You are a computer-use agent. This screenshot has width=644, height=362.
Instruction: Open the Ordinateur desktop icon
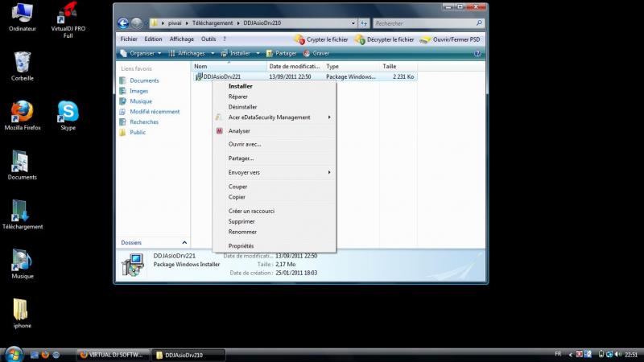click(23, 17)
